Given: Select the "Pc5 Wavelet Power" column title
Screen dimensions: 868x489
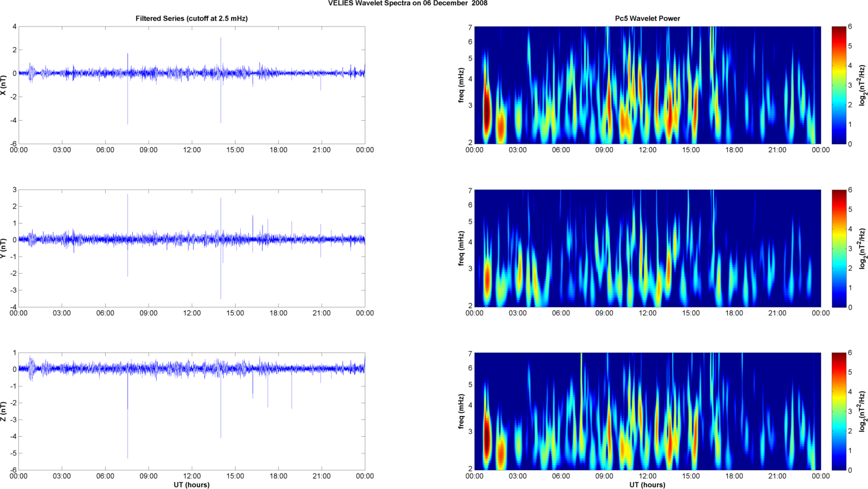Looking at the screenshot, I should [x=647, y=18].
